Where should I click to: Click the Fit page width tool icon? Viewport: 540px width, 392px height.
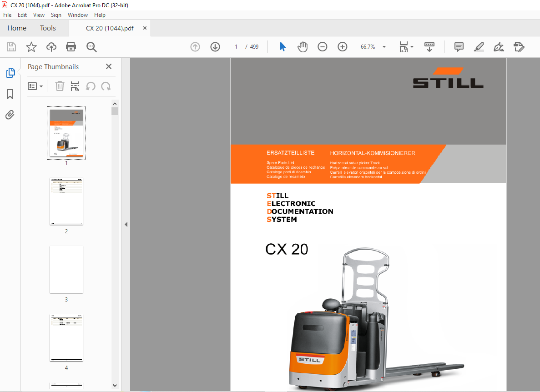click(x=403, y=47)
